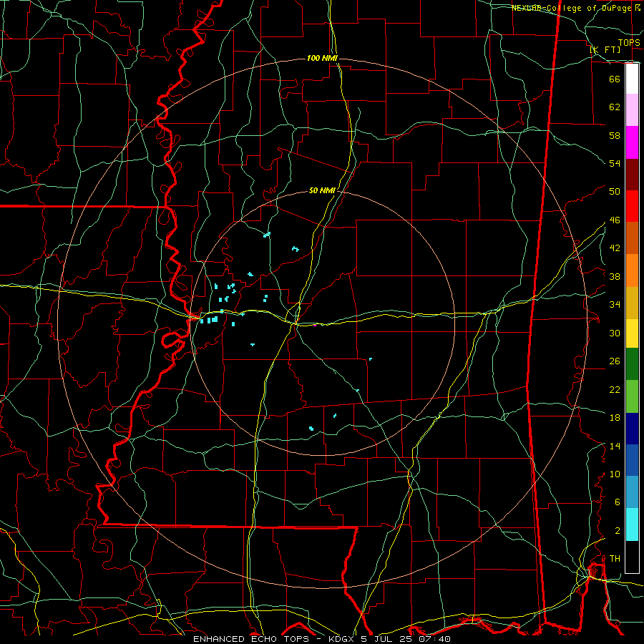Click the "62" legend value

pyautogui.click(x=615, y=107)
